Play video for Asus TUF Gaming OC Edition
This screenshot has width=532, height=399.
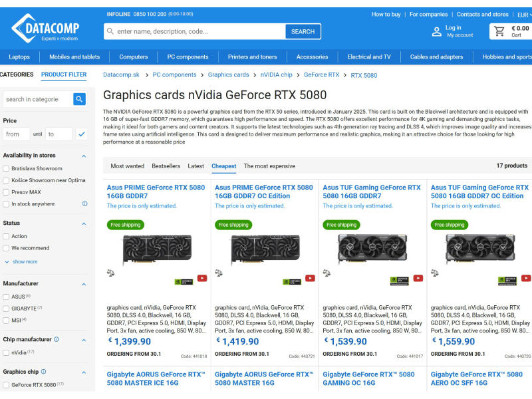[526, 278]
